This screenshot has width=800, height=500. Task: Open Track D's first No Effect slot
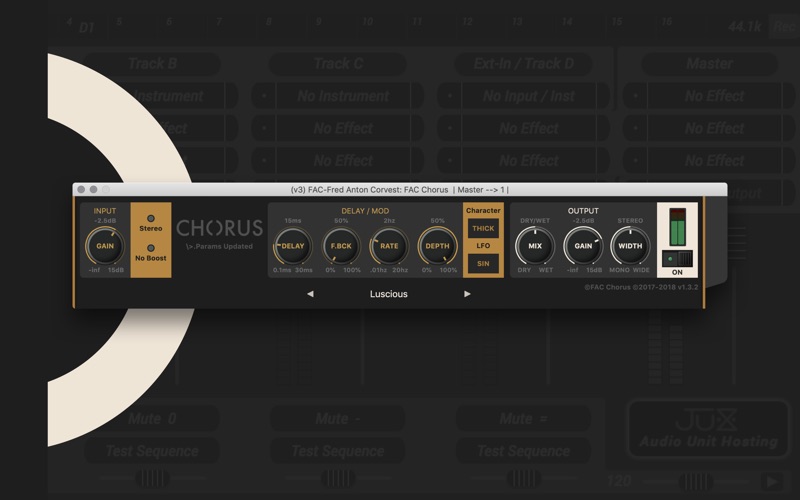pyautogui.click(x=529, y=129)
